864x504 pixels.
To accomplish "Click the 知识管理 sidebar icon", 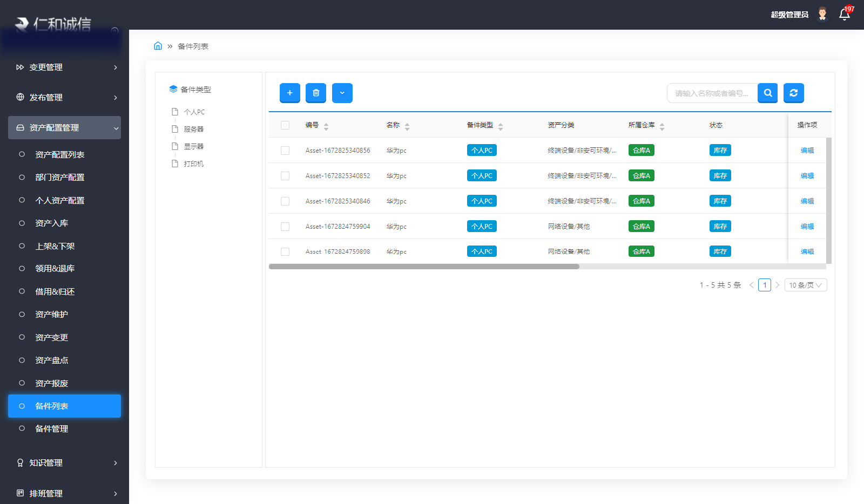I will tap(20, 463).
